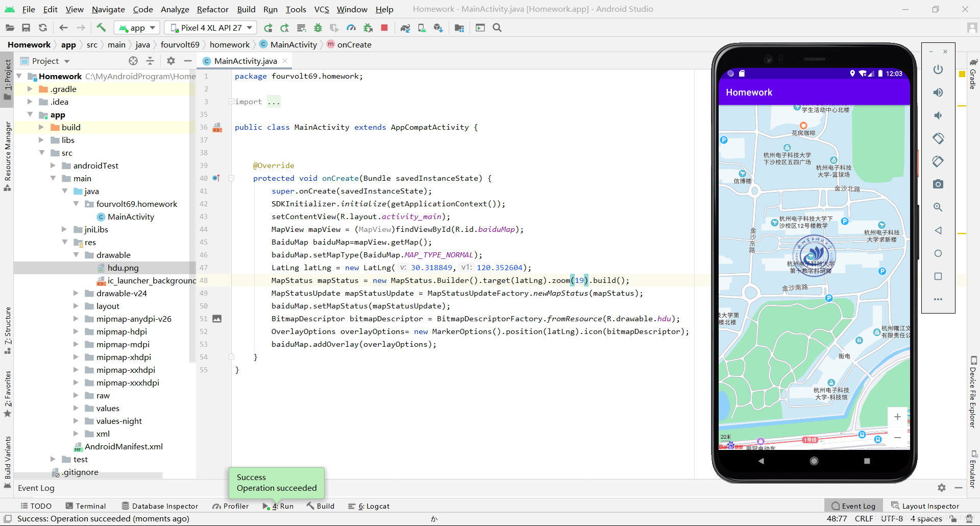Open the VCS menu

322,9
